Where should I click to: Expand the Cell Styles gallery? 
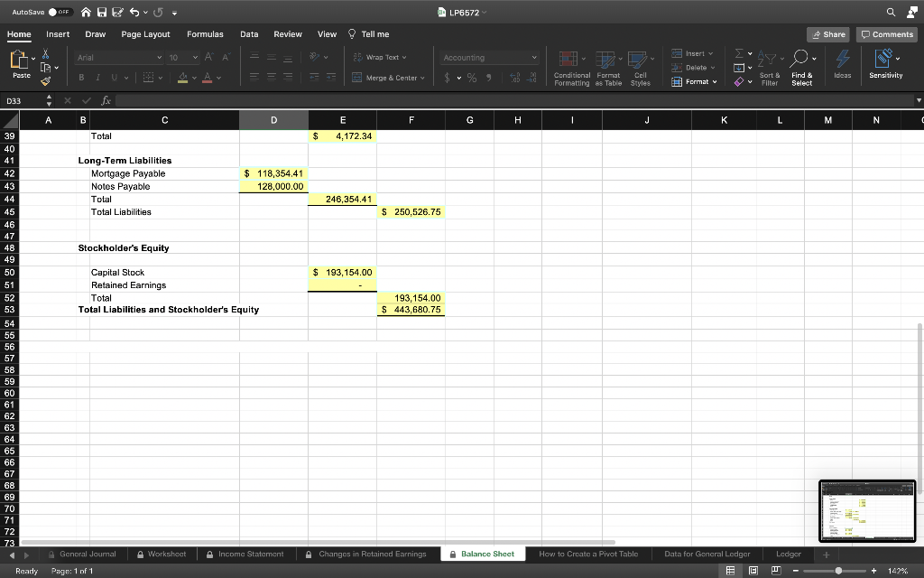[x=640, y=68]
